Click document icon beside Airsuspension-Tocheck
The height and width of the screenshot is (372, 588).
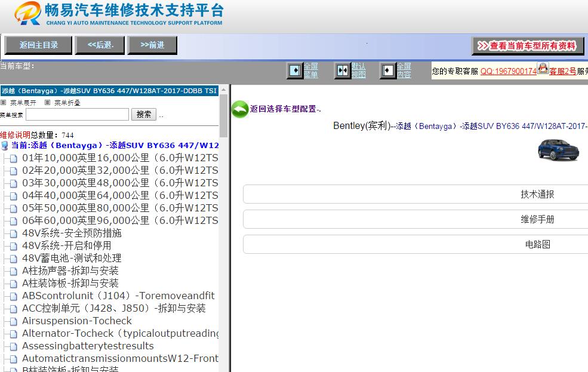click(x=14, y=322)
